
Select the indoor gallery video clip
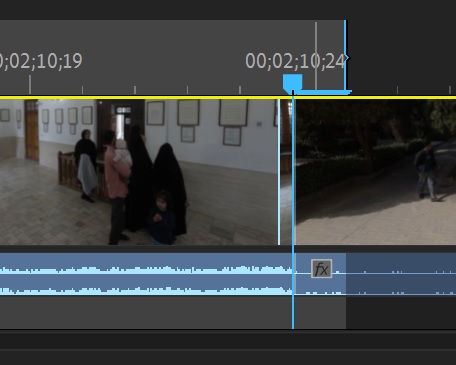[x=139, y=172]
